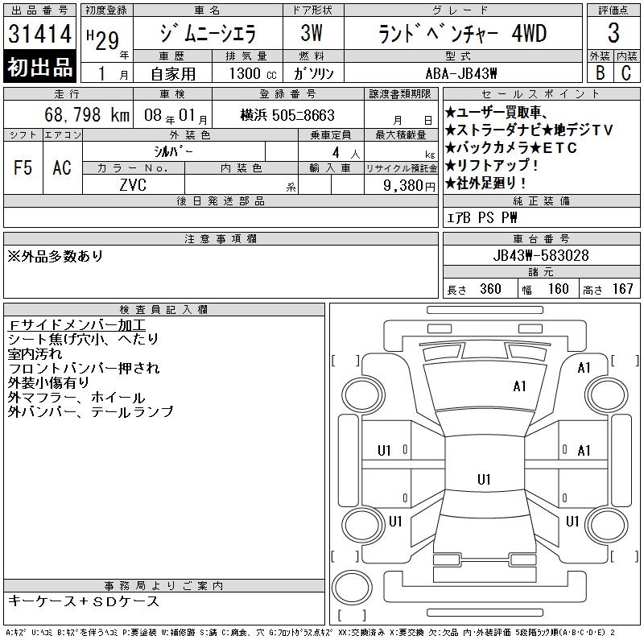Select fuel type ガソリン
The width and height of the screenshot is (644, 644).
click(313, 73)
